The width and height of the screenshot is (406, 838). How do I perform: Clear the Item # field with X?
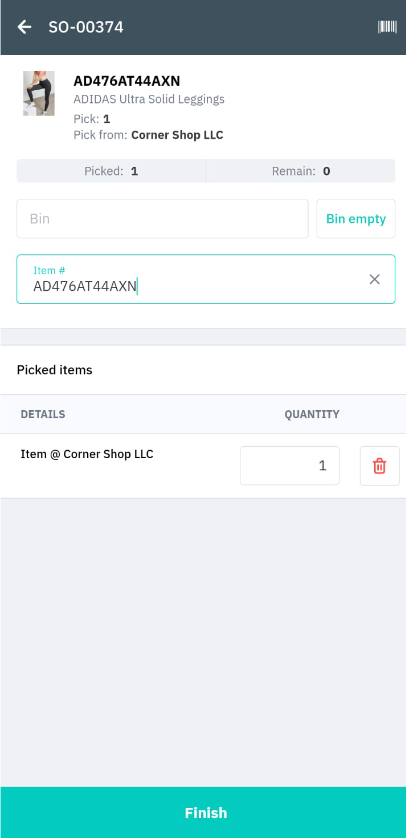pos(374,279)
